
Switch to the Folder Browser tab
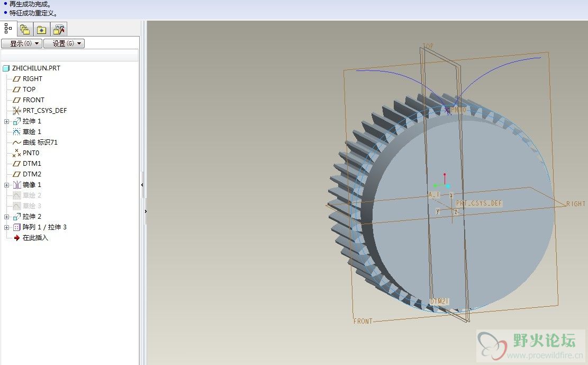tap(25, 29)
